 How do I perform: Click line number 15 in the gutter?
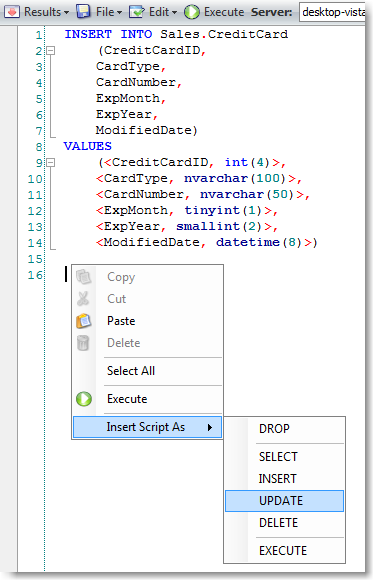[35, 259]
